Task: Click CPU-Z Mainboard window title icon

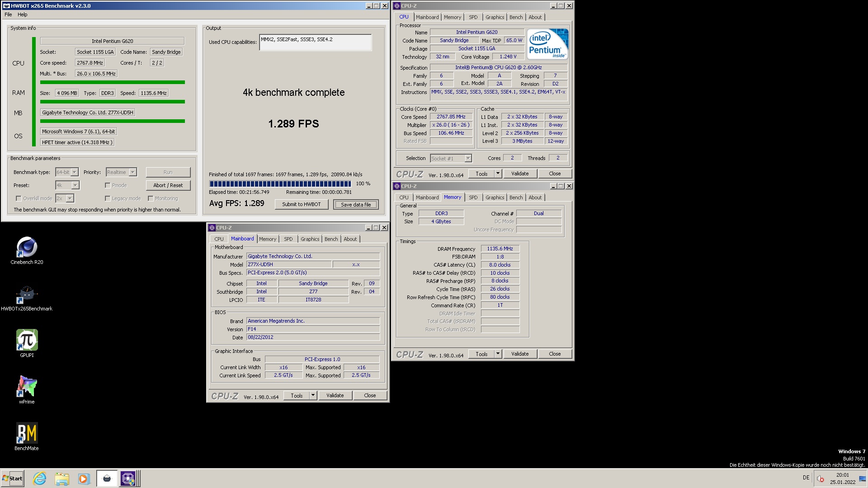Action: (212, 228)
